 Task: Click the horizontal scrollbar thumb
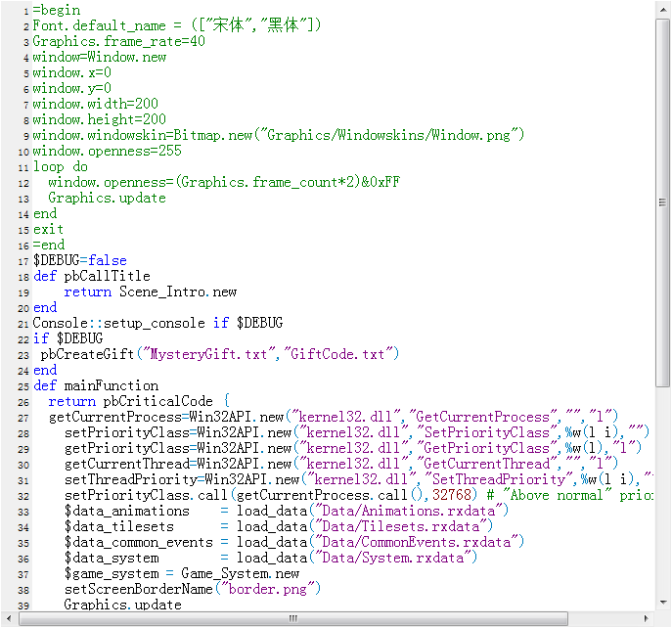click(293, 618)
